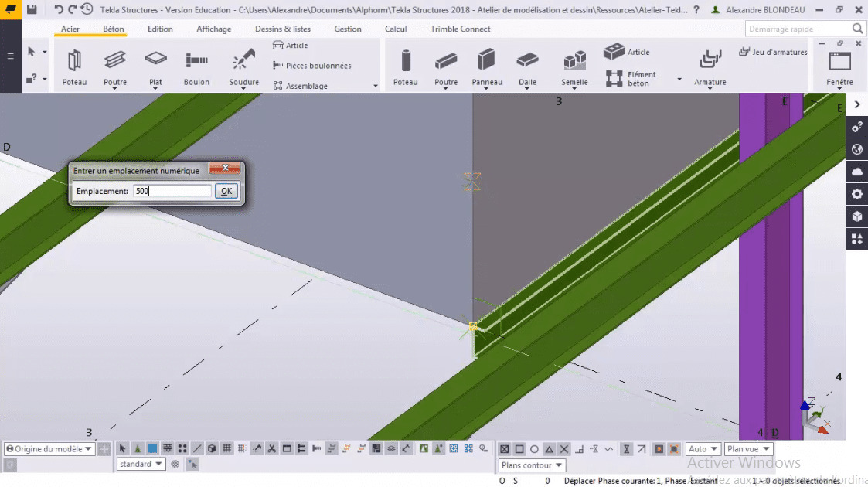The width and height of the screenshot is (868, 487).
Task: Save the model with the floppy icon
Action: 32,9
